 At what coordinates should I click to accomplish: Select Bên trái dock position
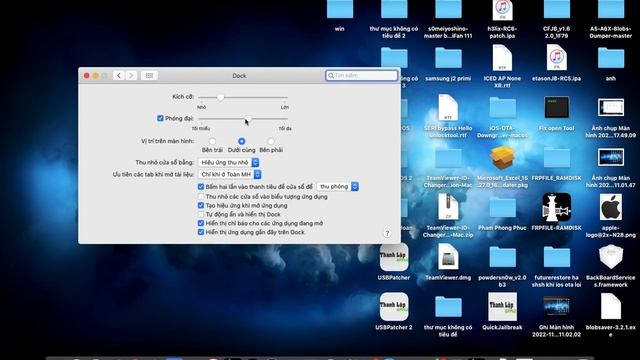212,141
